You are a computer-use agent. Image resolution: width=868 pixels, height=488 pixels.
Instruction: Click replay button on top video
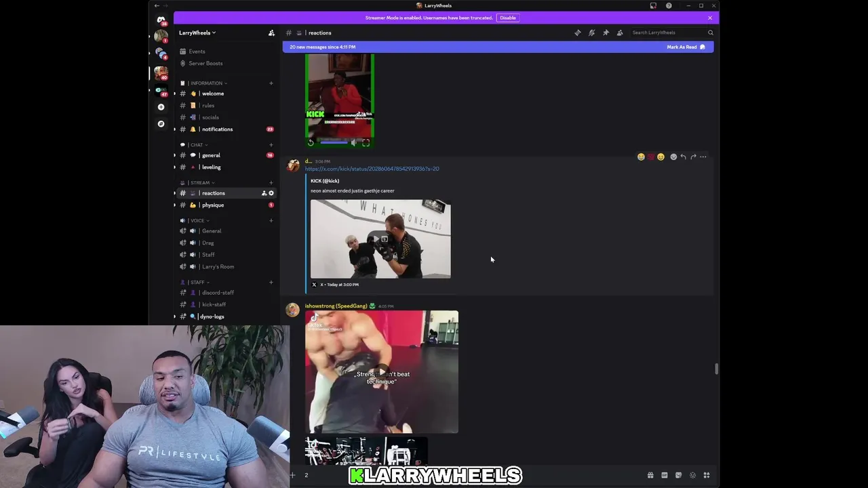click(311, 142)
